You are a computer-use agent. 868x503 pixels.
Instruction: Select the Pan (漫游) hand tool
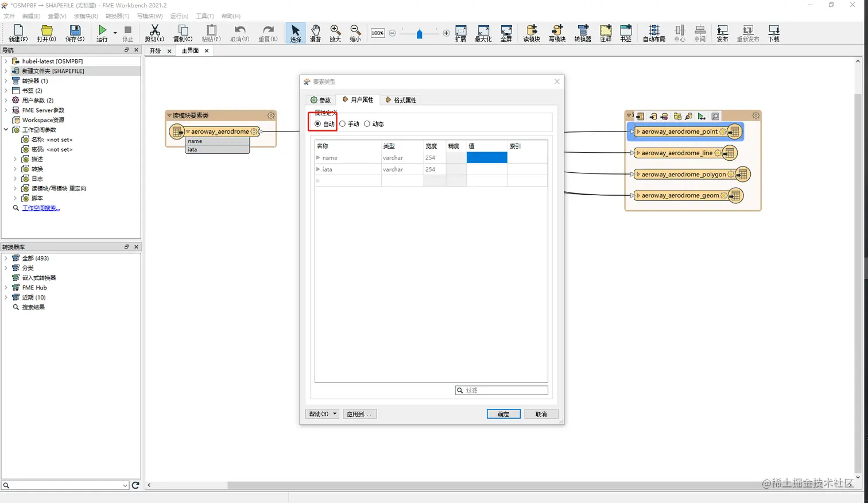(315, 33)
